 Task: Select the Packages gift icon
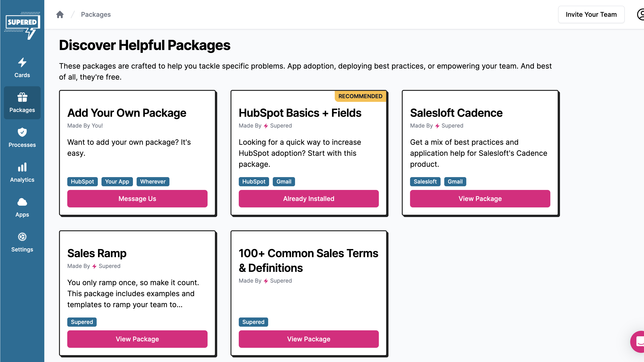pos(22,97)
